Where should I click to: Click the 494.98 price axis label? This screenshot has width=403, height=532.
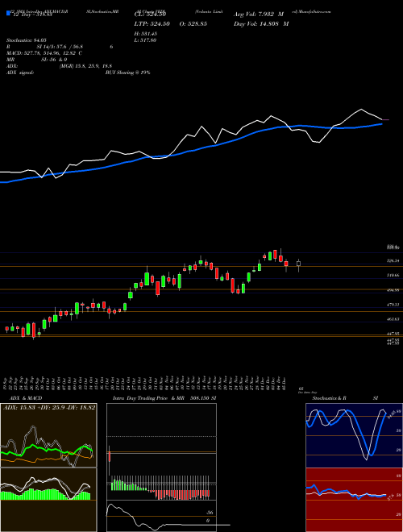click(x=393, y=290)
